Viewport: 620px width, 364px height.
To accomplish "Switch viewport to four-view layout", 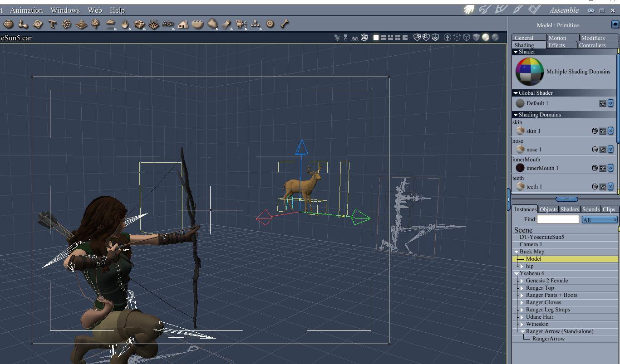I will pyautogui.click(x=398, y=38).
